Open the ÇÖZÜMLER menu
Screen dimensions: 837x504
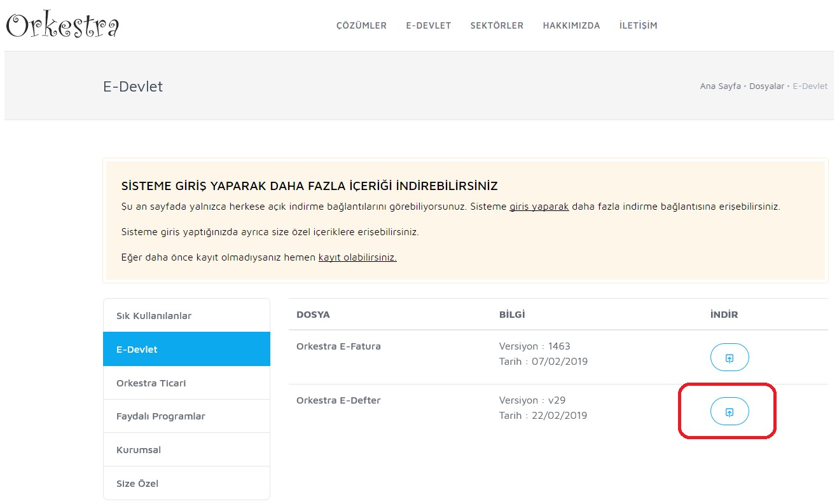[x=361, y=26]
